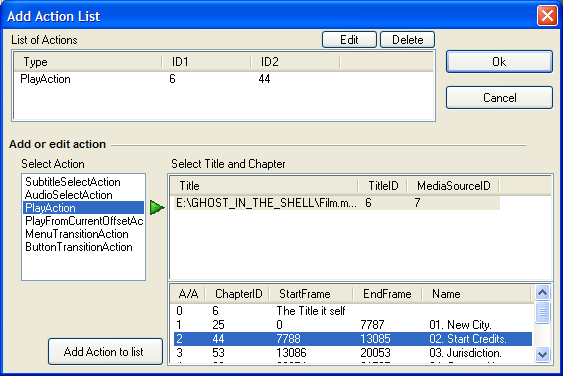Click ID2 value 44 in List of Actions
The height and width of the screenshot is (376, 563).
[x=264, y=79]
